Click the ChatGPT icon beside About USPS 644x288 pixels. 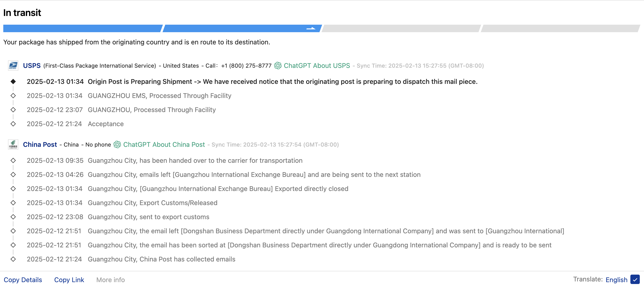(x=278, y=66)
